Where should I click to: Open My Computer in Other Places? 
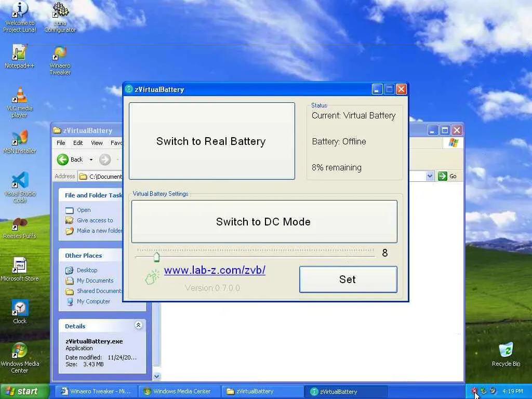click(x=94, y=301)
